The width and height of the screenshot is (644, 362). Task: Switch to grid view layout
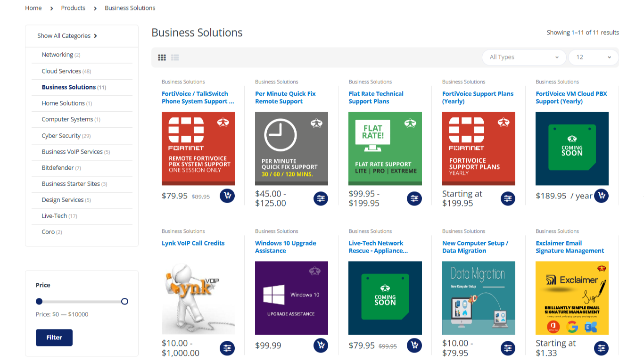pos(162,58)
